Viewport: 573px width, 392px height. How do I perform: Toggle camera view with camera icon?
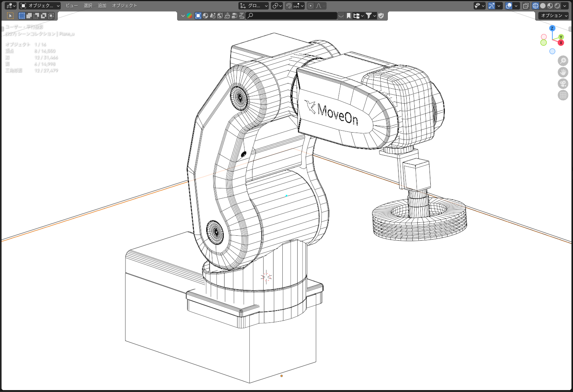563,84
